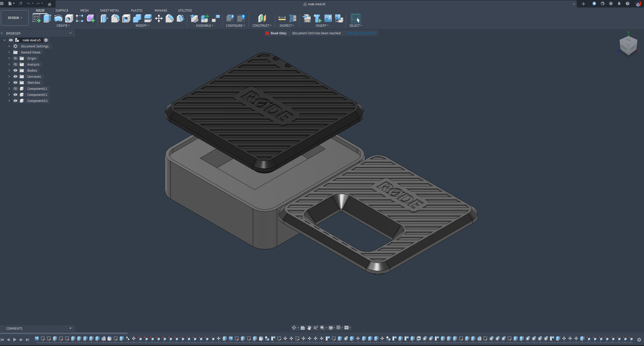Jump to timeline end

(x=27, y=340)
